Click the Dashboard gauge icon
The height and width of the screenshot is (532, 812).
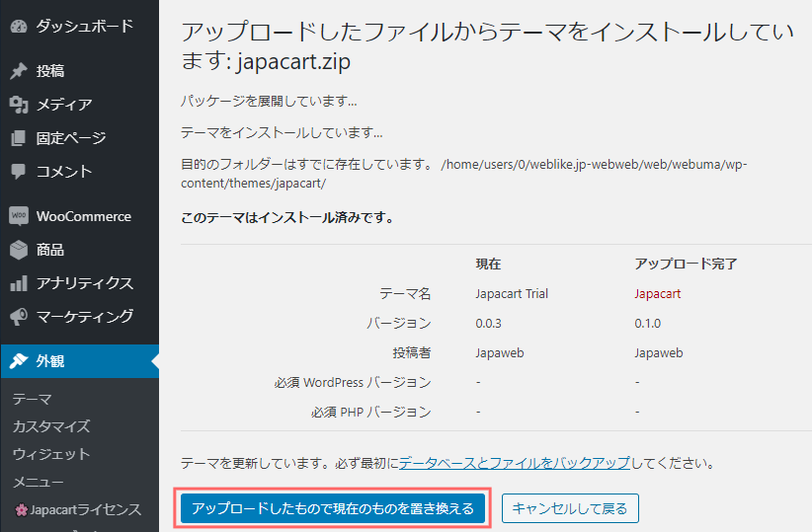point(19,26)
